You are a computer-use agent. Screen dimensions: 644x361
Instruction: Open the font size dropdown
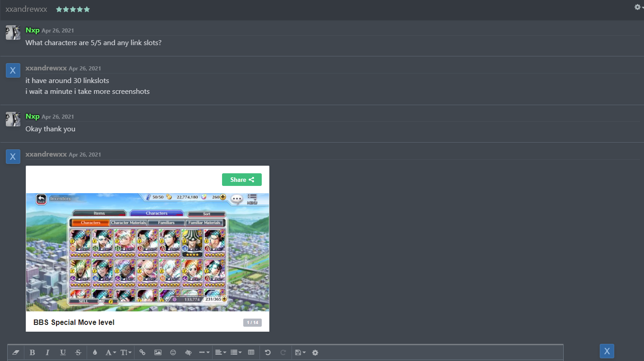[x=126, y=352]
